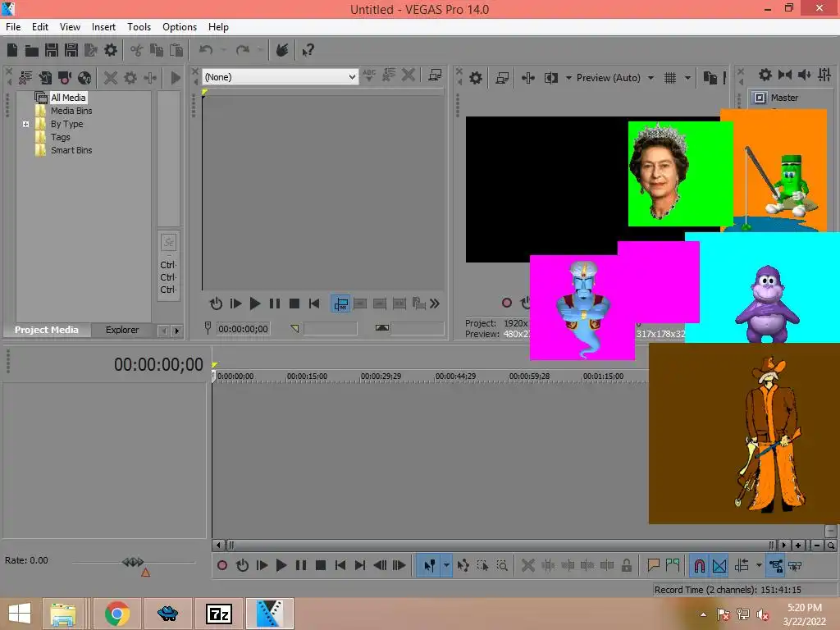
Task: Select the Zoom Edit tool magnifier
Action: coord(502,565)
